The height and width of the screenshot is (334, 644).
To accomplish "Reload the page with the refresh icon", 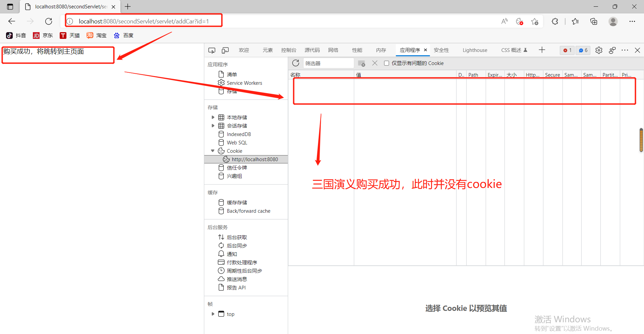I will tap(49, 21).
